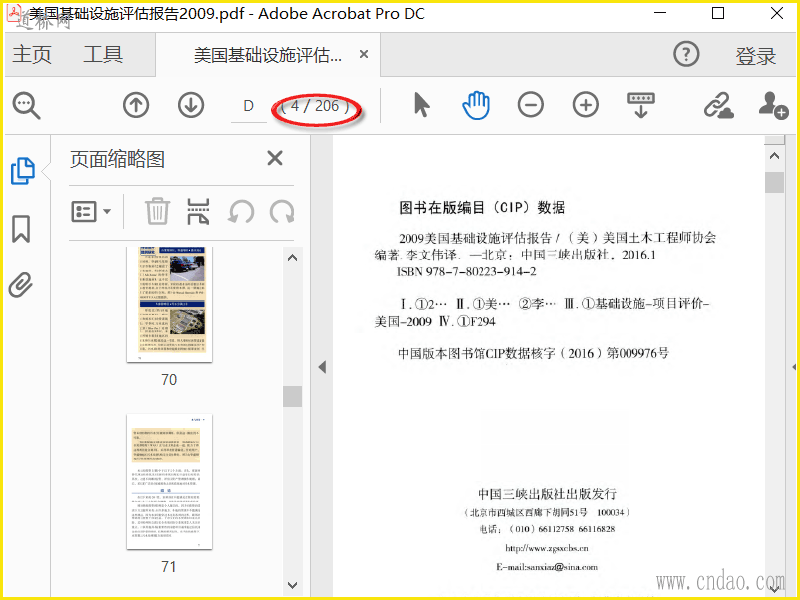
Task: Open the scrolling page display mode icon
Action: (641, 105)
